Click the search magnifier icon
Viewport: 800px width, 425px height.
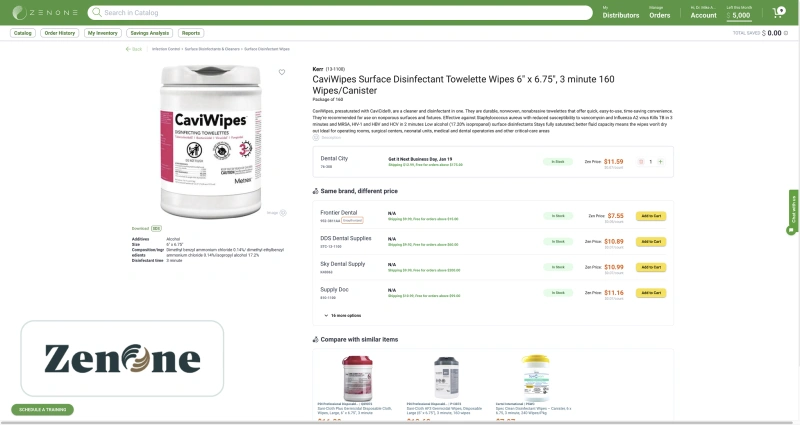[x=96, y=12]
